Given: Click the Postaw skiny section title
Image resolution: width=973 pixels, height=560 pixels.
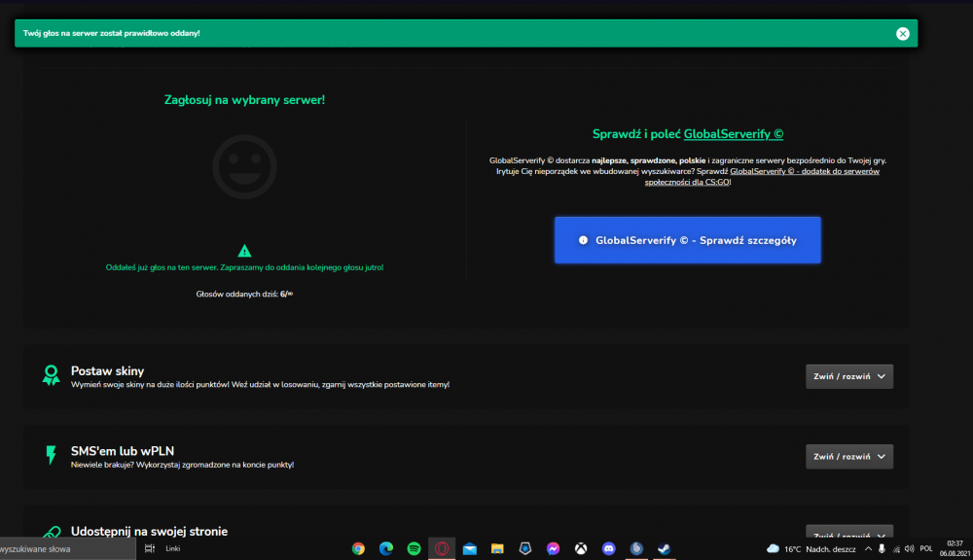Looking at the screenshot, I should click(x=107, y=370).
